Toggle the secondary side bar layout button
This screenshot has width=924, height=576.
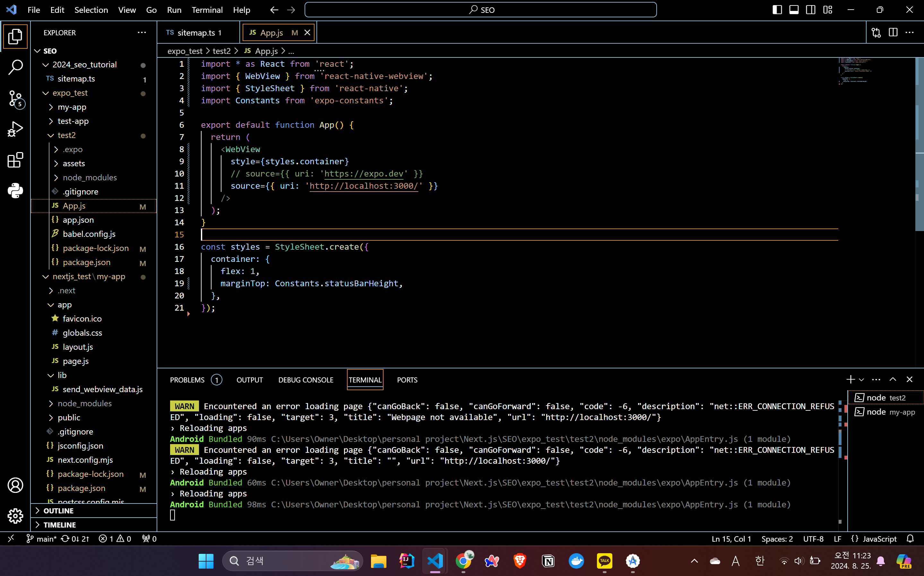pyautogui.click(x=810, y=10)
